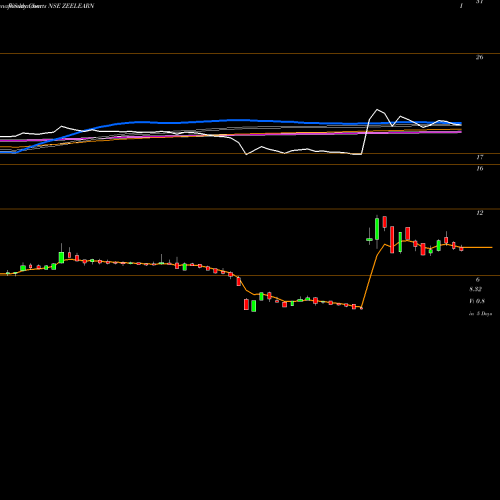Screen dimensions: 500x500
Task: Click the tallest green candle near 12
Action: (x=377, y=229)
